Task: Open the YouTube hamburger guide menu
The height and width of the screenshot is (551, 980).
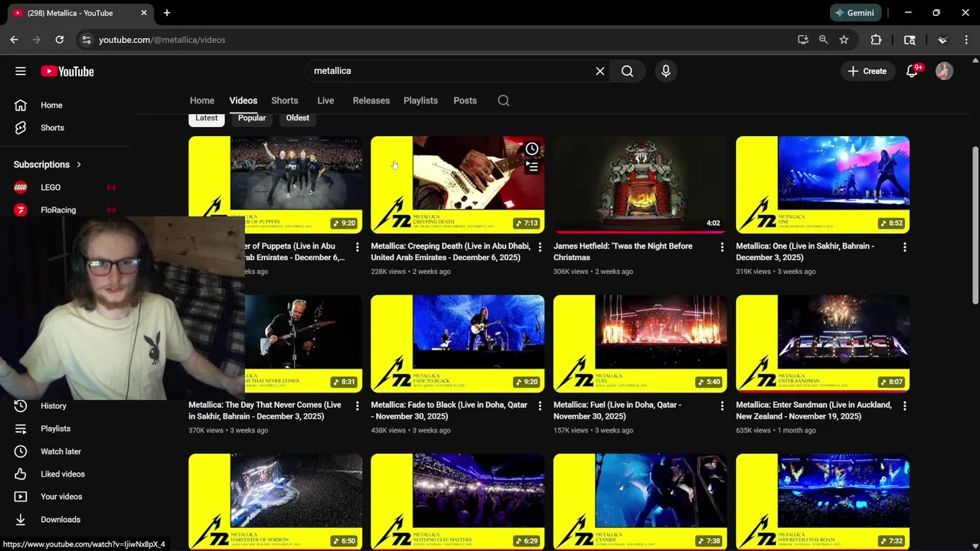Action: [21, 71]
